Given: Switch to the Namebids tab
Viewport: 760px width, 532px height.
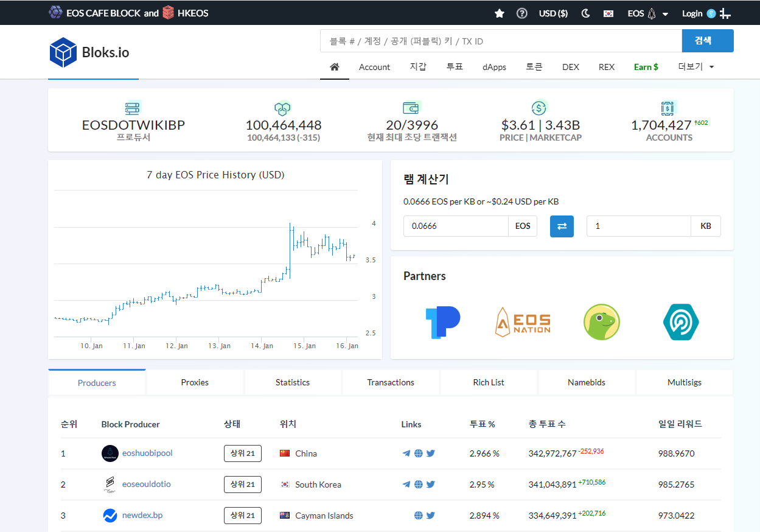Looking at the screenshot, I should point(587,382).
